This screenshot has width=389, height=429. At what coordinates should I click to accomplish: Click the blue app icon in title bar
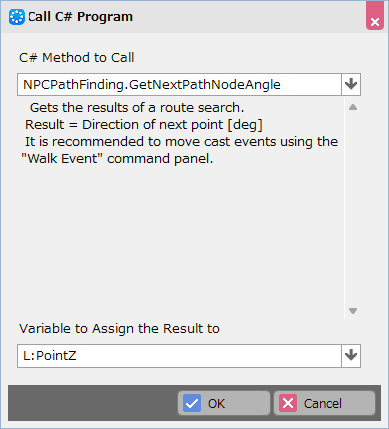17,17
